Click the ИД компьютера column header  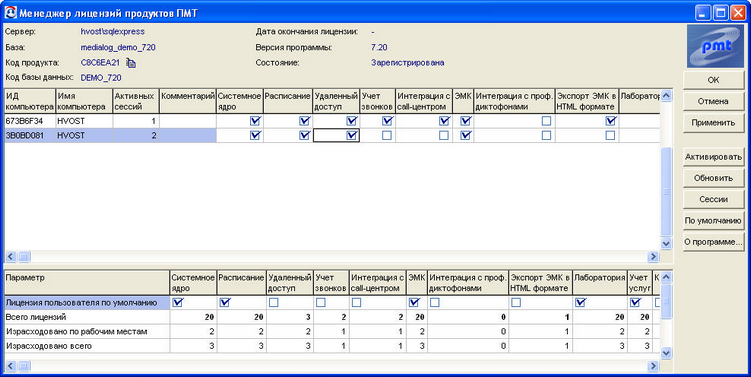[x=30, y=102]
